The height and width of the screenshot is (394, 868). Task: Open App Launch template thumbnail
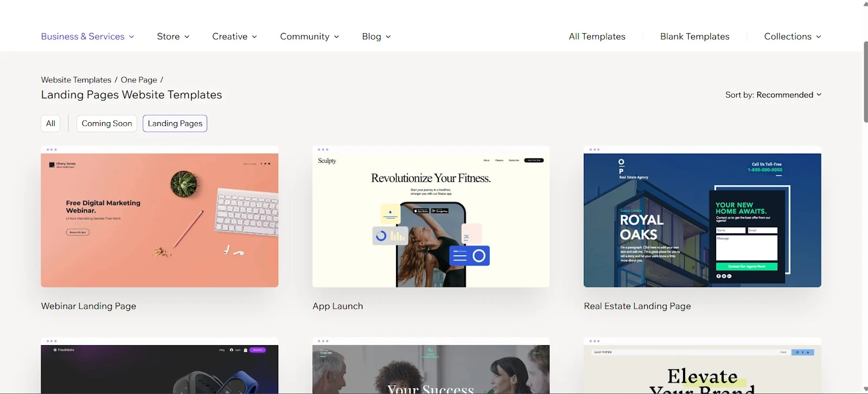pyautogui.click(x=431, y=217)
